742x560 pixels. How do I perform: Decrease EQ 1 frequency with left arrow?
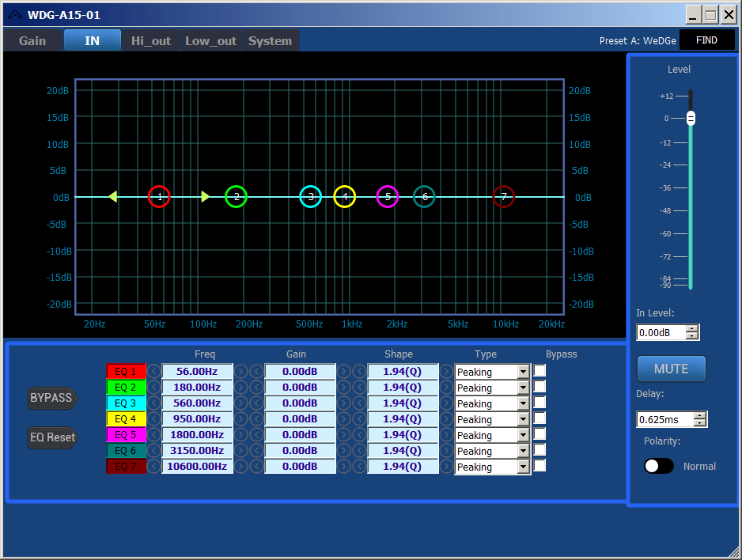tap(153, 371)
